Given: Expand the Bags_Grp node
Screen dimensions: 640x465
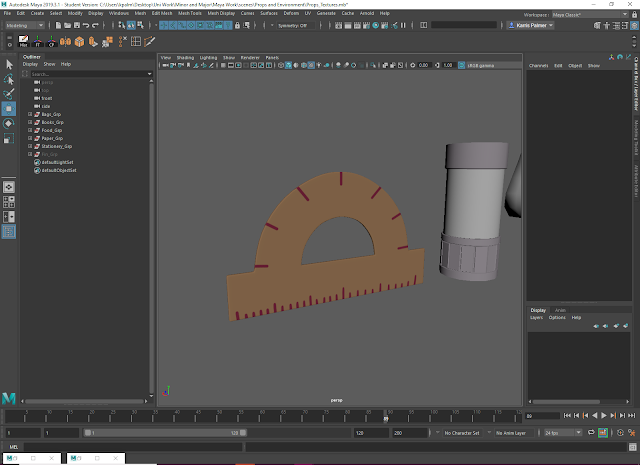Looking at the screenshot, I should [30, 115].
